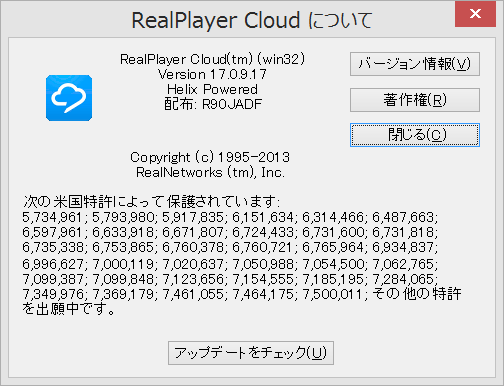Open バージョン情報(V) version info
504x386 pixels.
pyautogui.click(x=415, y=64)
